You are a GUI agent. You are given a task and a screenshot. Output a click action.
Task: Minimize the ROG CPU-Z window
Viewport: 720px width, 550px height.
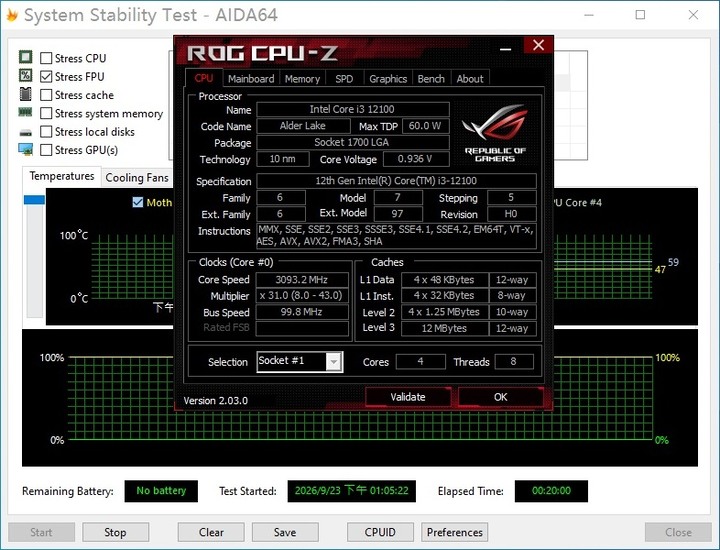click(506, 48)
